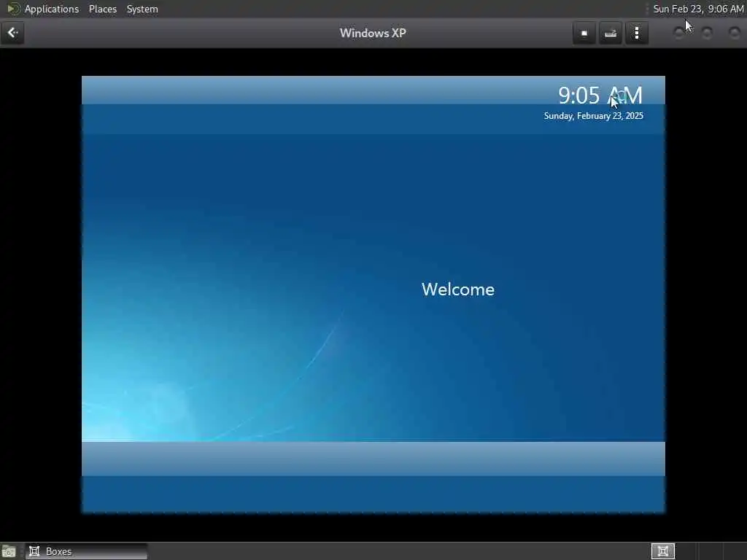
Task: Open the Places menu
Action: (x=103, y=9)
